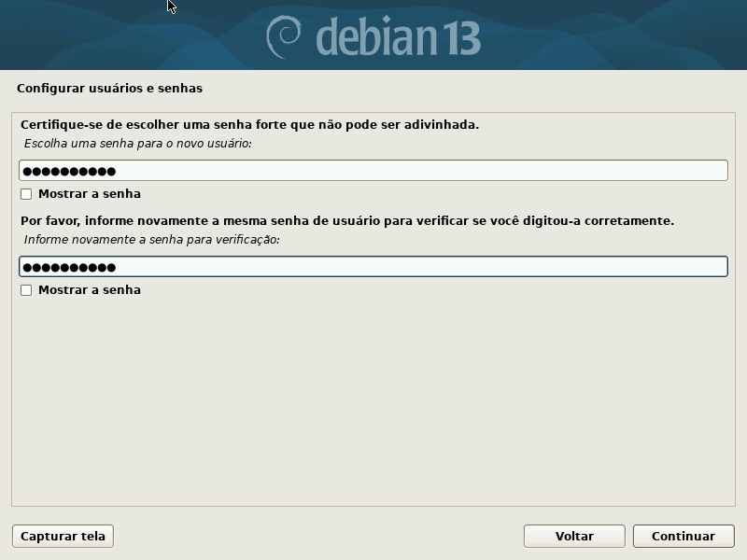This screenshot has height=560, width=747.
Task: Click first "Mostrar a senha" label text
Action: 90,194
